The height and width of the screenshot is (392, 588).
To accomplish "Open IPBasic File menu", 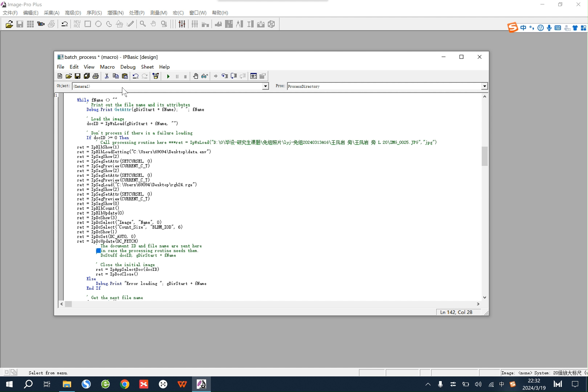I will pyautogui.click(x=61, y=67).
